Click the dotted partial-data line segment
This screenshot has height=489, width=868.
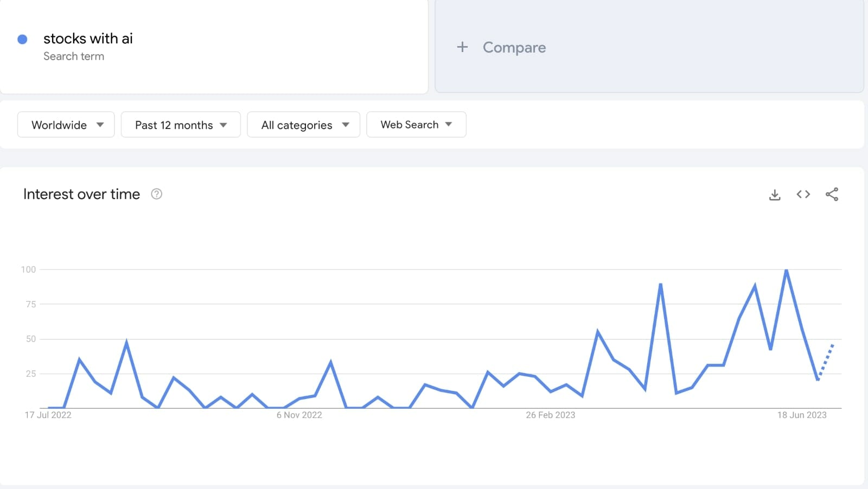point(826,360)
